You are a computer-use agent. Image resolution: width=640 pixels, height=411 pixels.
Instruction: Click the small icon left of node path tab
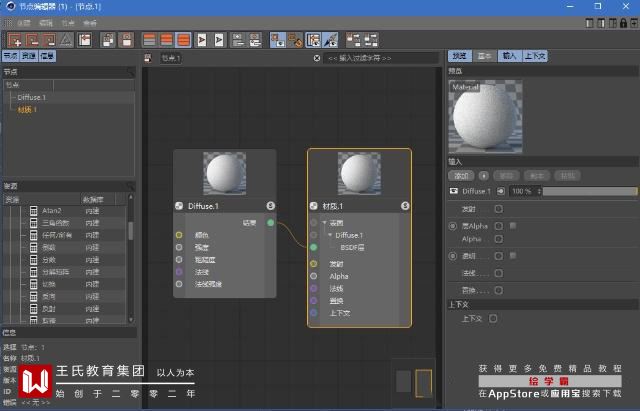click(148, 58)
